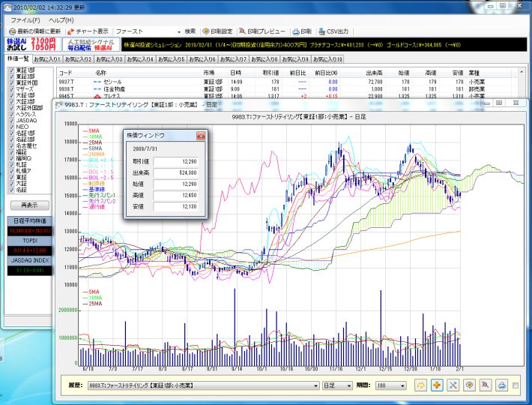This screenshot has height=405, width=532.
Task: Close the 株価ウィンドウ popup
Action: [x=201, y=136]
